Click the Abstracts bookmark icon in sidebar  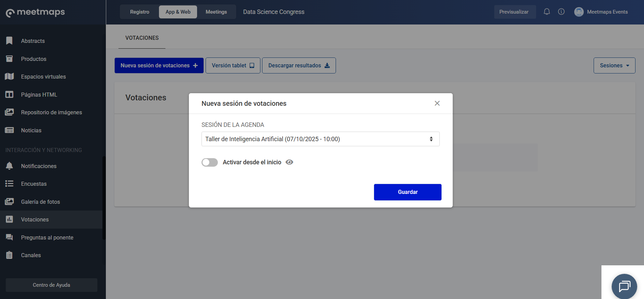[10, 41]
